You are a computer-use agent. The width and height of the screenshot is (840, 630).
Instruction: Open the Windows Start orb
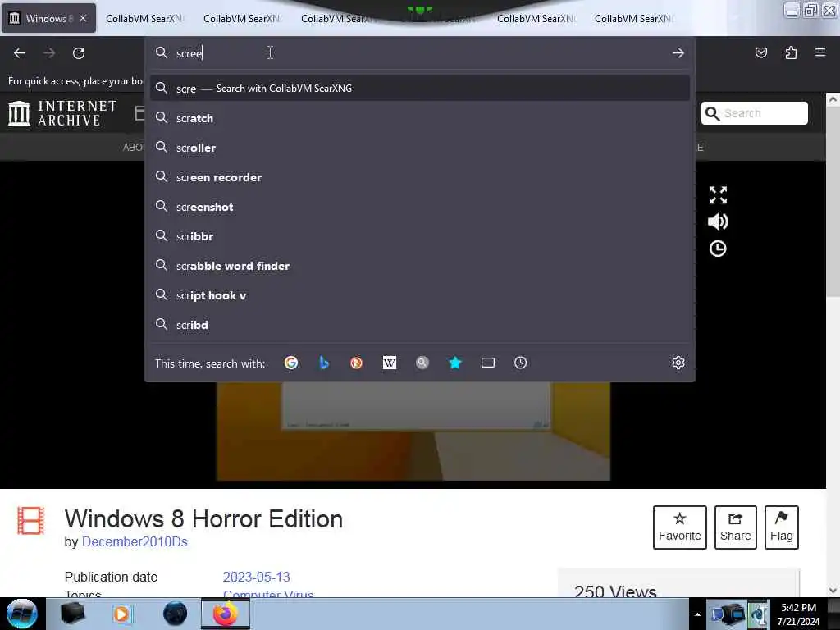[21, 614]
